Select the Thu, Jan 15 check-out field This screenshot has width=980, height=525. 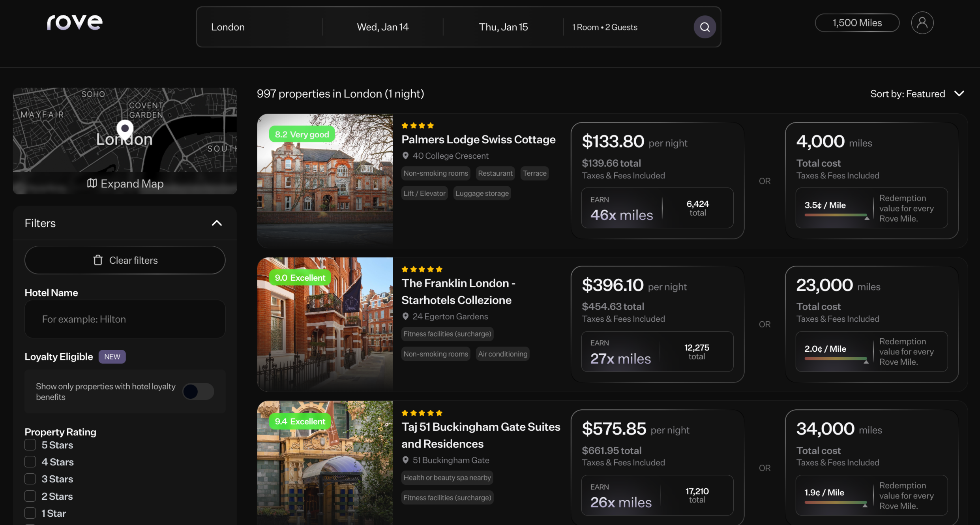[x=503, y=27]
